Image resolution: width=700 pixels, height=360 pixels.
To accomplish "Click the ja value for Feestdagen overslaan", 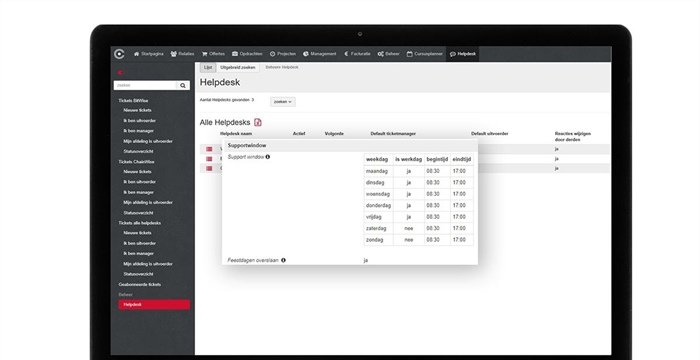I will click(x=366, y=260).
